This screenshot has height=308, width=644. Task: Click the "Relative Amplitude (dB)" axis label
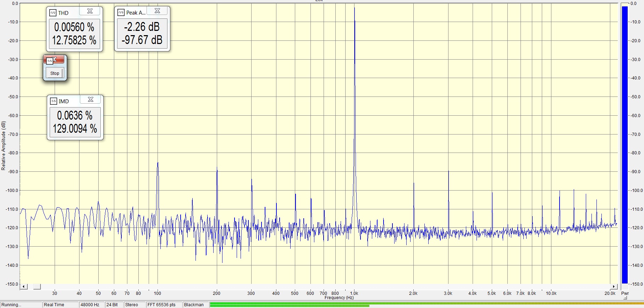tap(4, 145)
